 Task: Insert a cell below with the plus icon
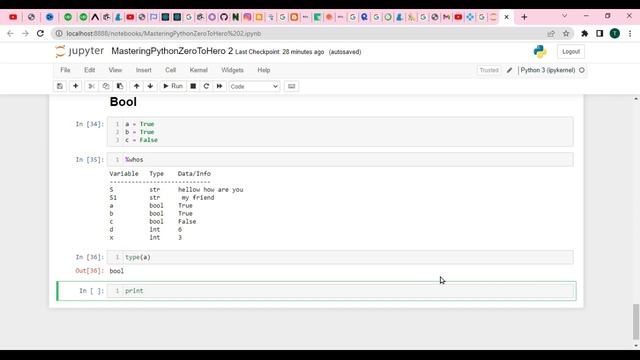(76, 86)
